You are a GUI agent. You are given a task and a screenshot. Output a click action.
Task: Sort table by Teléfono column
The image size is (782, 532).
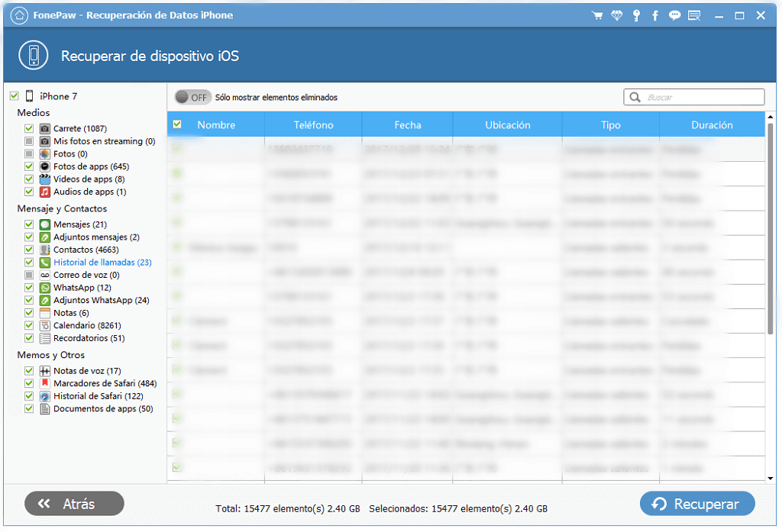313,124
